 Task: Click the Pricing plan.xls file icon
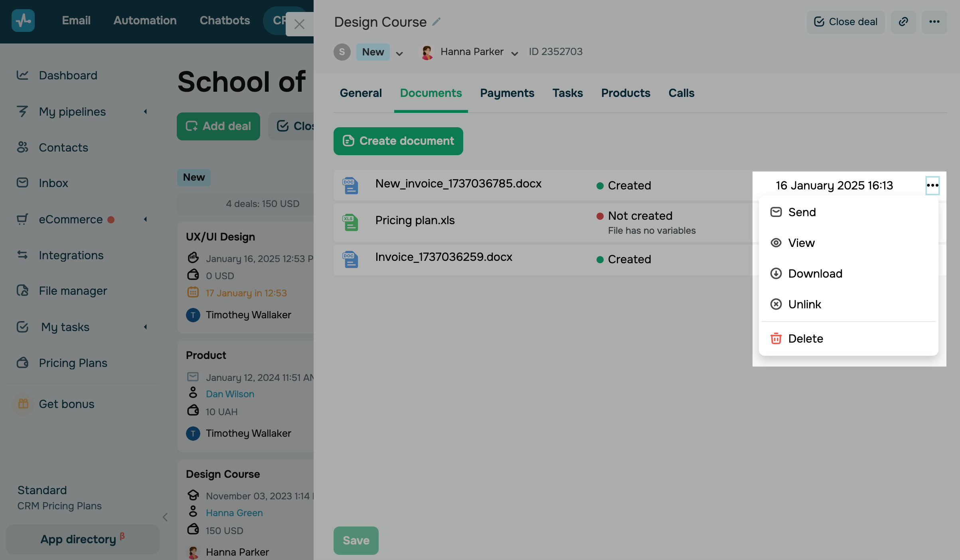pos(350,222)
